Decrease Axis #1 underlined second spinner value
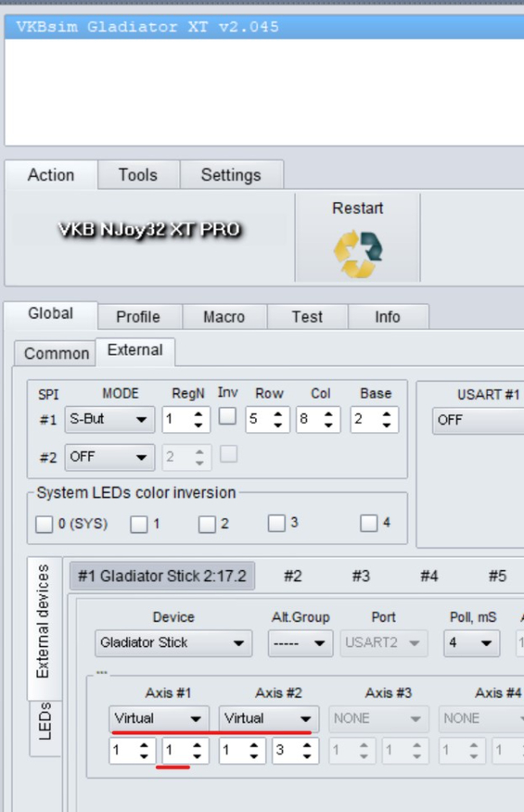524x812 pixels. [198, 757]
